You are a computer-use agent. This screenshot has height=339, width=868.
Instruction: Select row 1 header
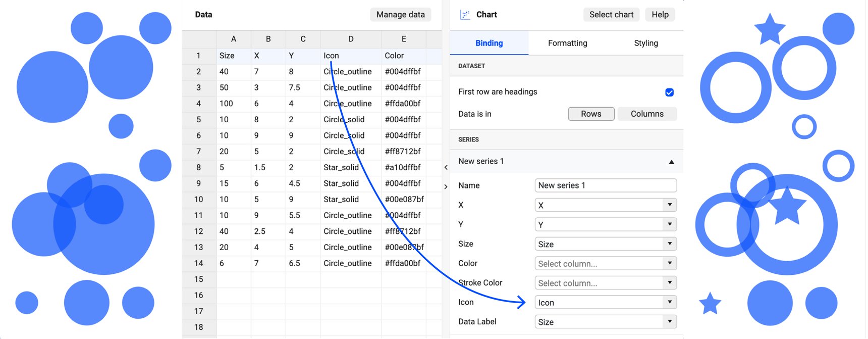coord(199,56)
